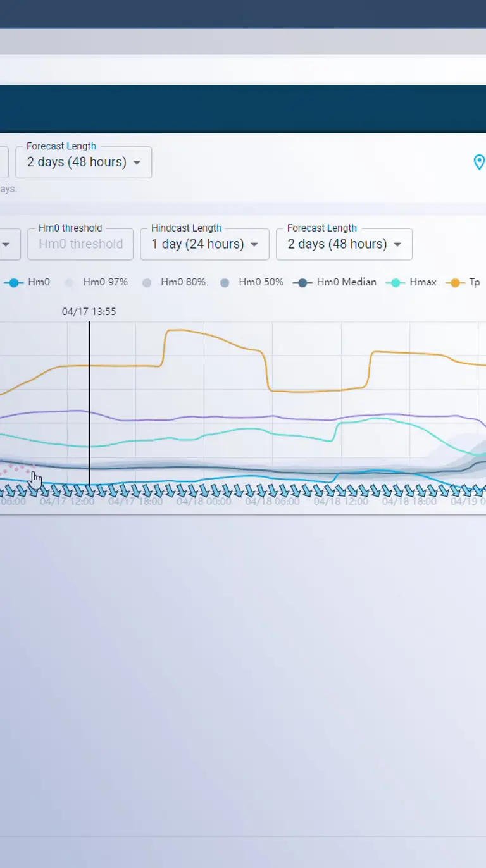Expand the top Forecast Length dropdown

(x=83, y=162)
